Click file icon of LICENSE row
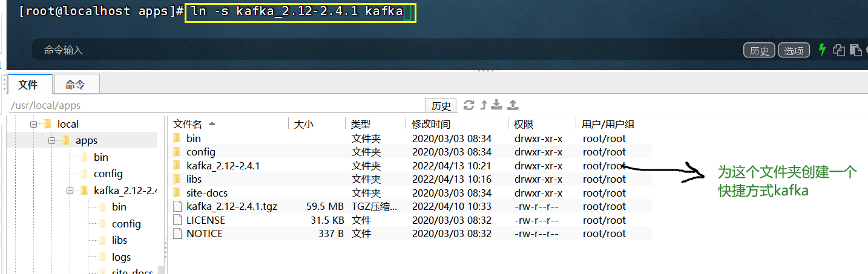Viewport: 868px width, 274px height. 177,220
